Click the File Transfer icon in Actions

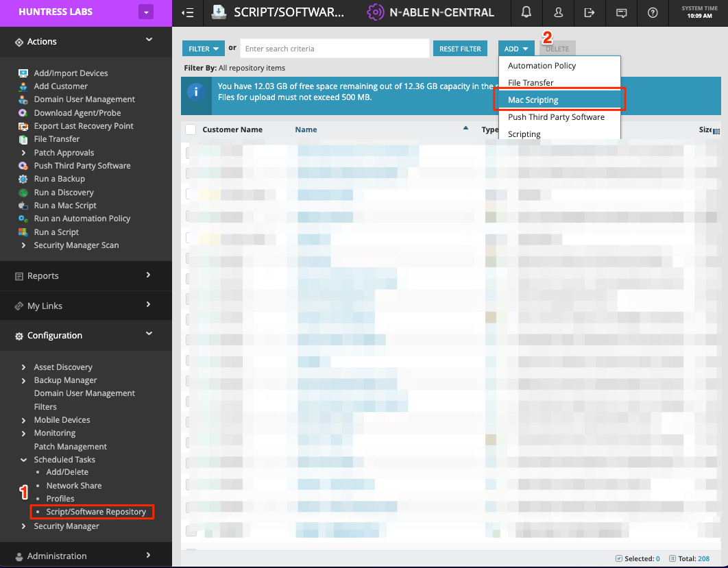[x=23, y=139]
